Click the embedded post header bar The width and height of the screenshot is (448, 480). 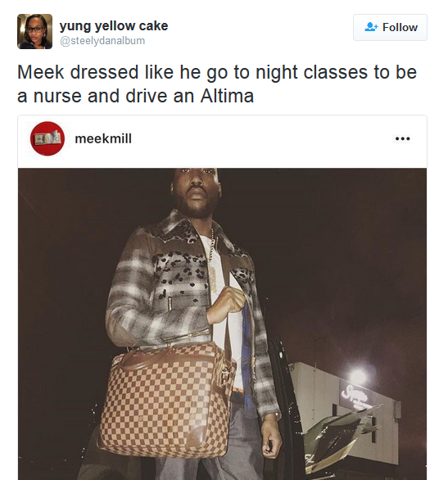(222, 142)
